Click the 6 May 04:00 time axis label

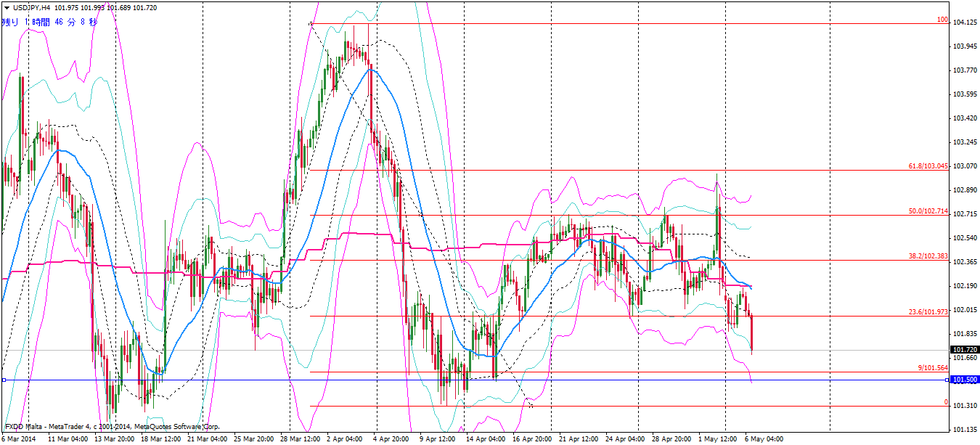(x=764, y=439)
